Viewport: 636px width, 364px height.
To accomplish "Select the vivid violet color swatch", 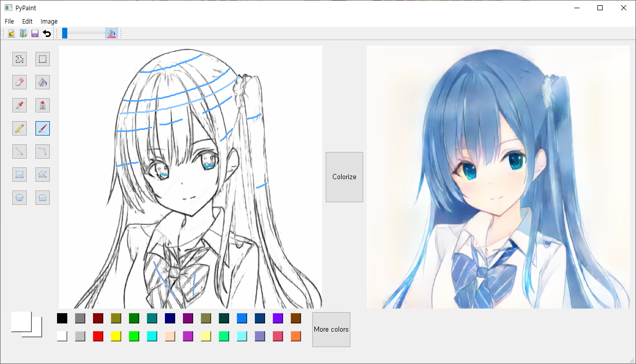I will (x=278, y=318).
